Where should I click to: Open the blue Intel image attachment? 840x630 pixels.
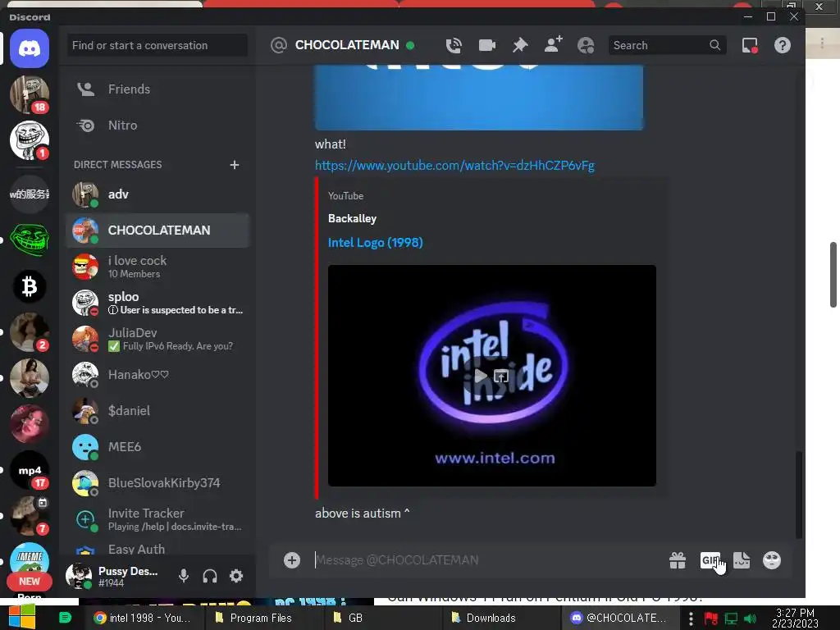pyautogui.click(x=479, y=98)
